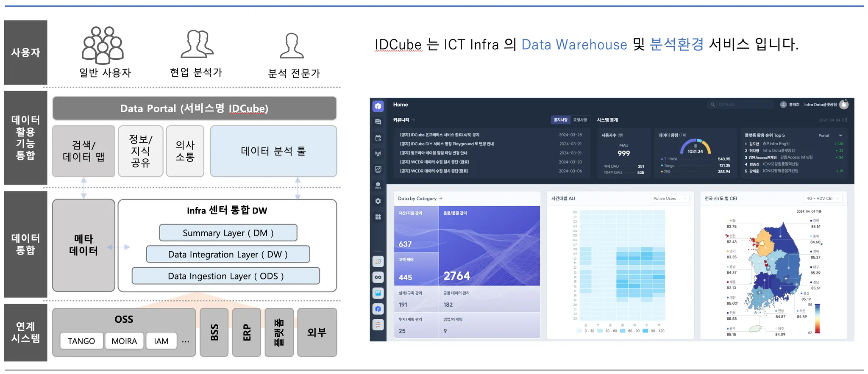Open the 4G - HDV CEI dropdown
The image size is (868, 374).
(823, 198)
